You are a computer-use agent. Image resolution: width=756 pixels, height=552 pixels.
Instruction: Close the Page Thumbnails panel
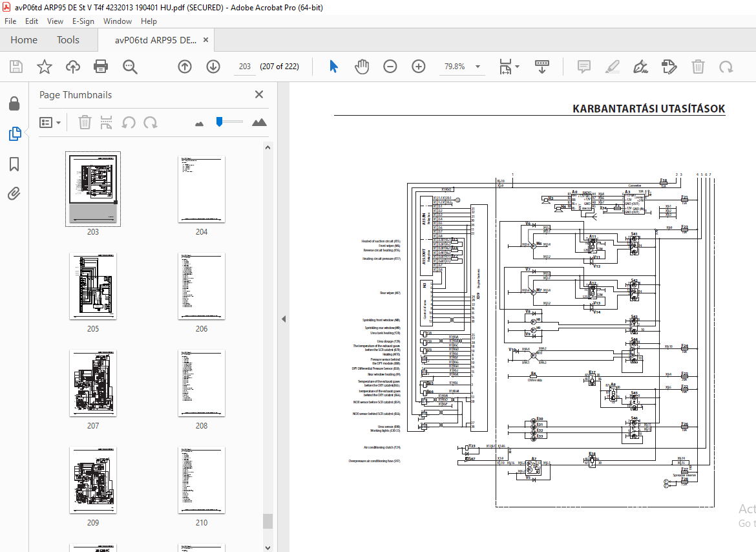[259, 94]
